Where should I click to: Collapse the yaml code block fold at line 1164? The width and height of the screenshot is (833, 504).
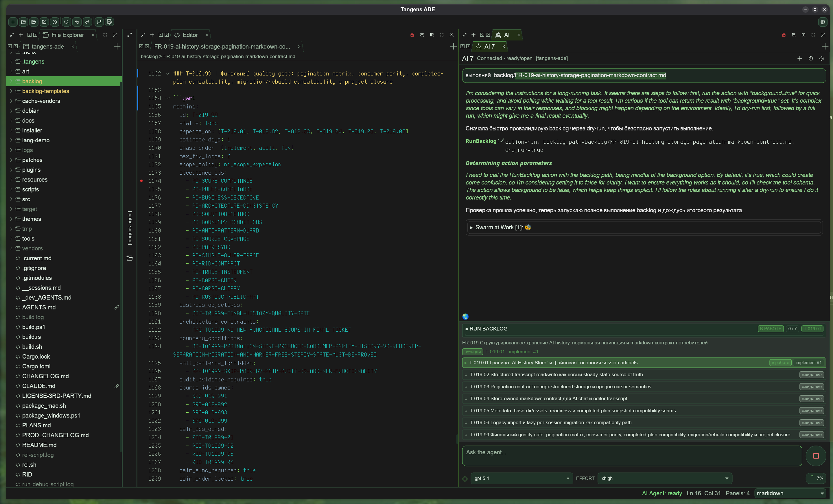[x=167, y=98]
